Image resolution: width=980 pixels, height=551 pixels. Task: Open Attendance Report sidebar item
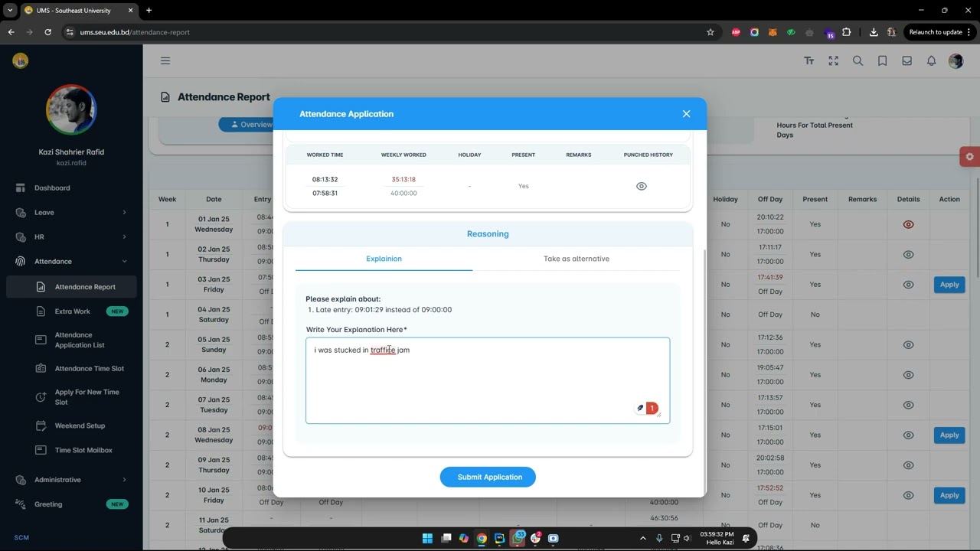[71, 287]
